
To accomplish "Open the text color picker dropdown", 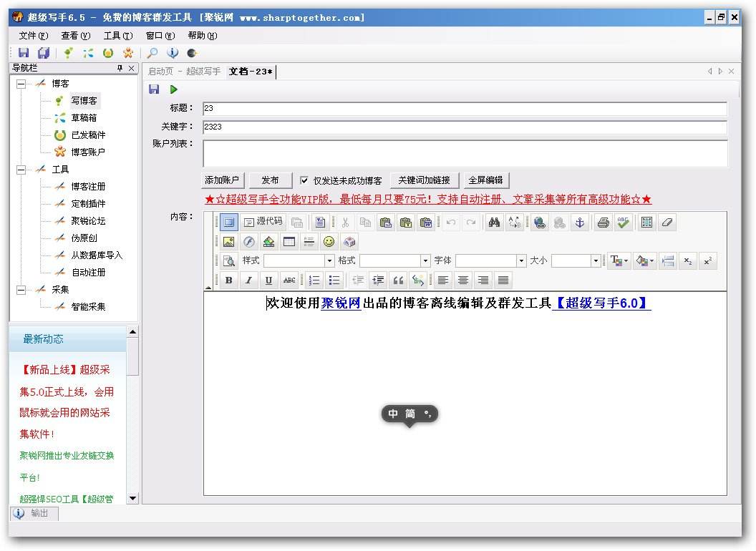I will [619, 260].
